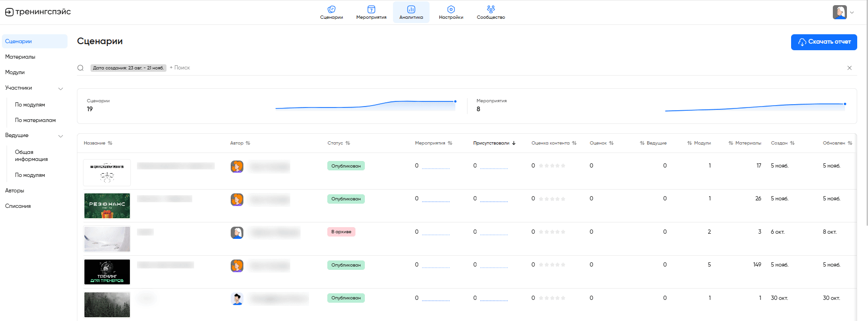
Task: Open the user profile dropdown
Action: [843, 12]
